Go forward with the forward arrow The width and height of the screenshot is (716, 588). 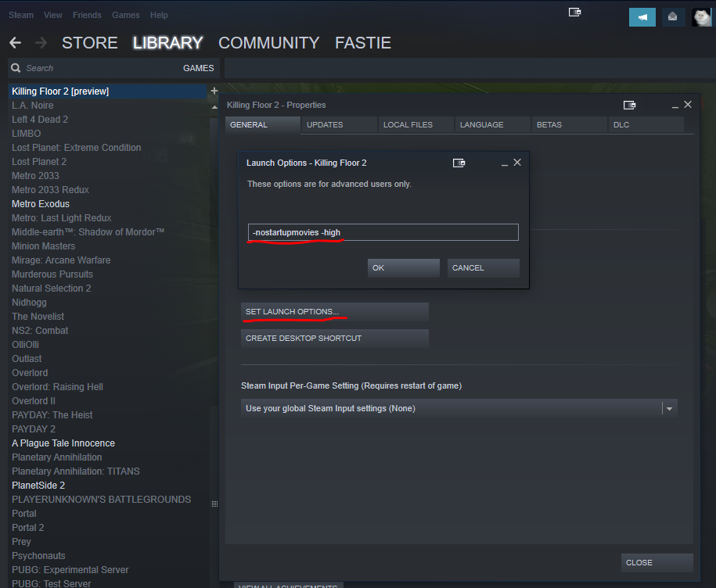tap(41, 43)
